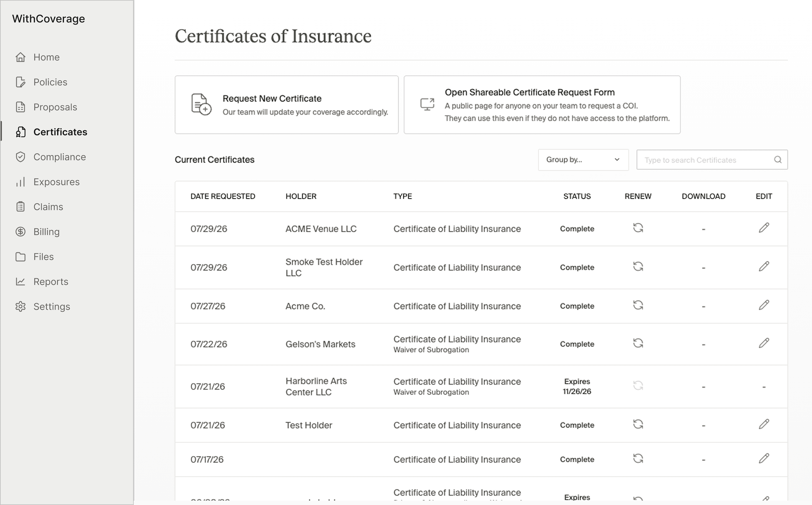Focus the search Certificates input field
The height and width of the screenshot is (505, 812).
click(712, 160)
